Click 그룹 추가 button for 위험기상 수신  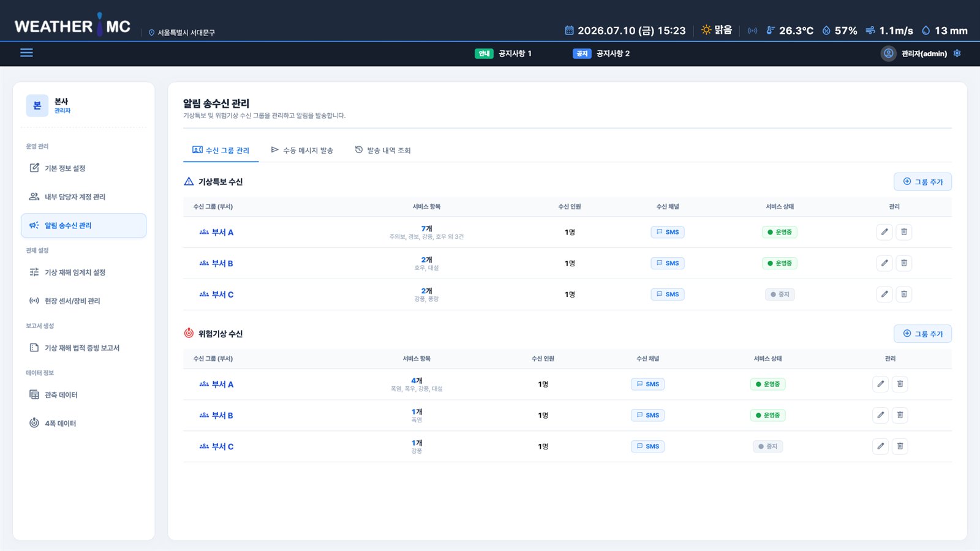point(922,334)
